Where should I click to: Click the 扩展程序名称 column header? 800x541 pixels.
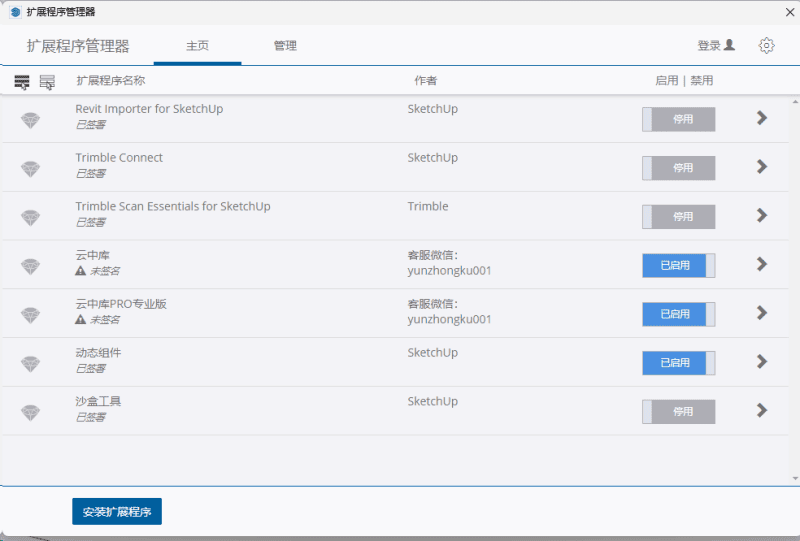pyautogui.click(x=111, y=81)
